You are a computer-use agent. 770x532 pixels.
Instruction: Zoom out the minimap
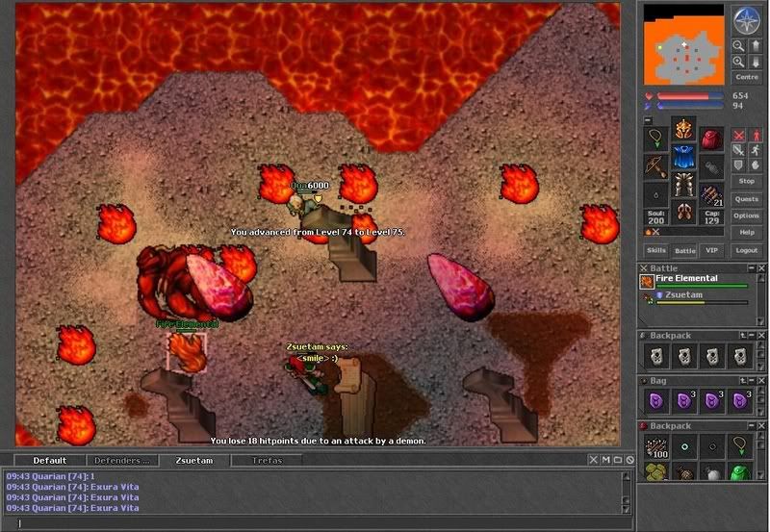[x=738, y=45]
